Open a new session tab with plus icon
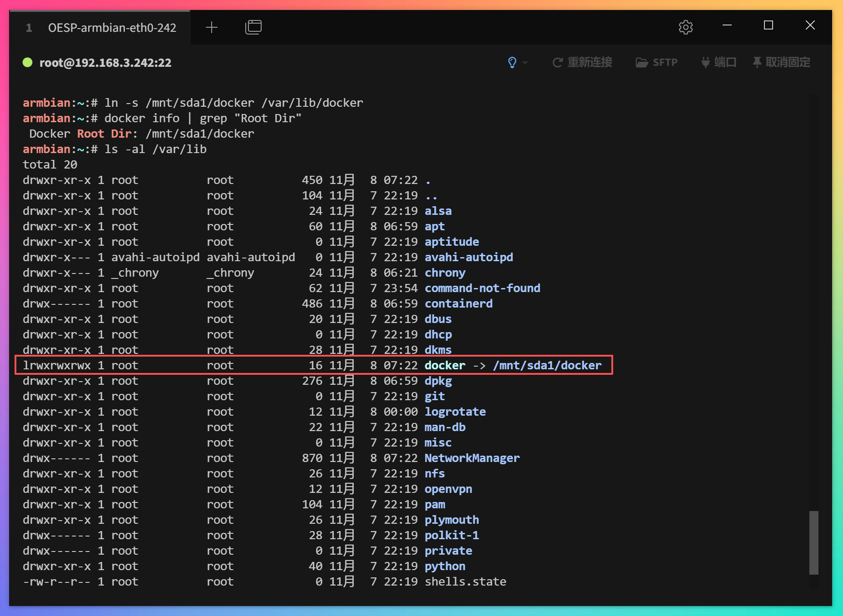The width and height of the screenshot is (843, 616). tap(212, 27)
